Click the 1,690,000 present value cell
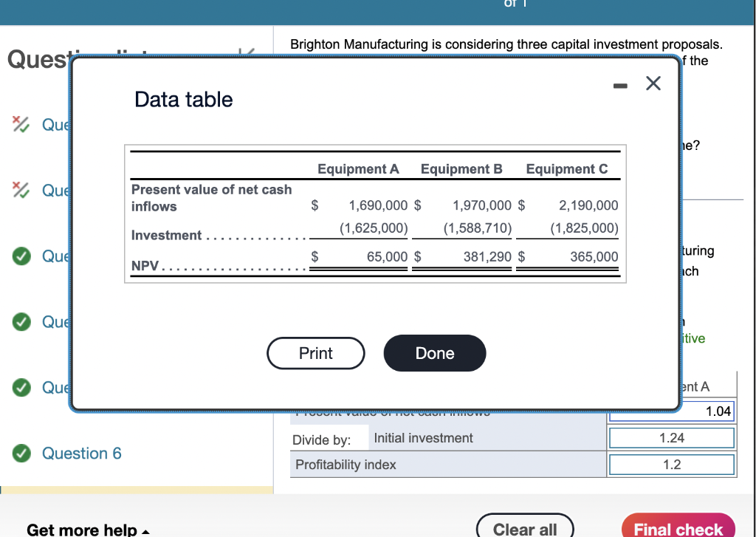 click(x=378, y=205)
